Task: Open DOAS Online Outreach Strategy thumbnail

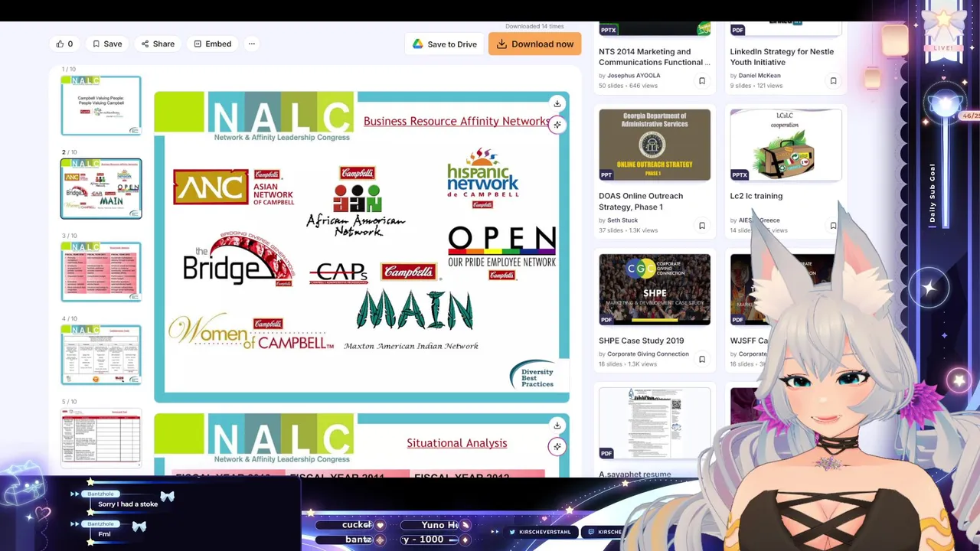Action: pos(655,145)
